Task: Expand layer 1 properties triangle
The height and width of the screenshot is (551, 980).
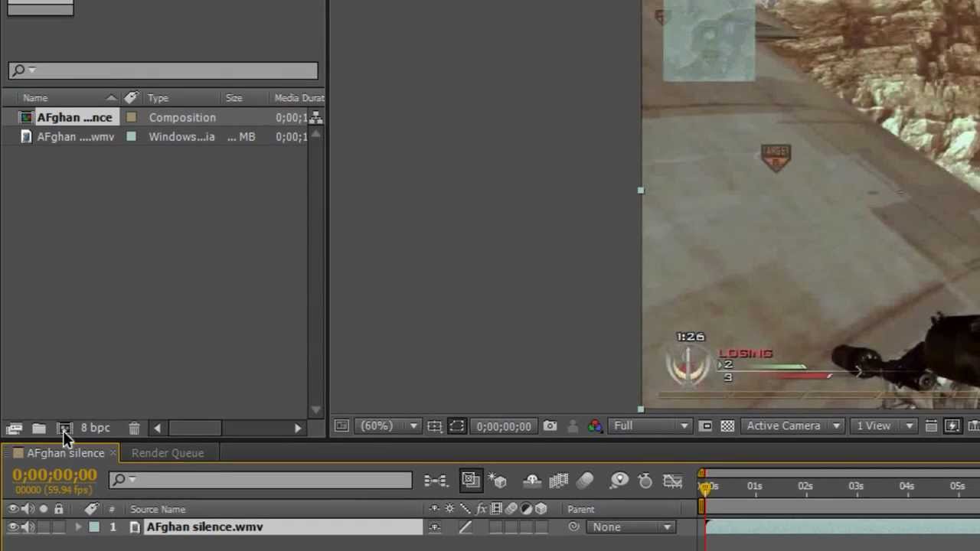Action: (x=78, y=527)
